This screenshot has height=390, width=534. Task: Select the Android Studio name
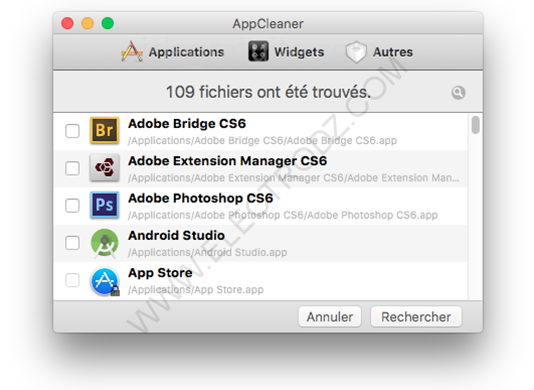pos(176,236)
